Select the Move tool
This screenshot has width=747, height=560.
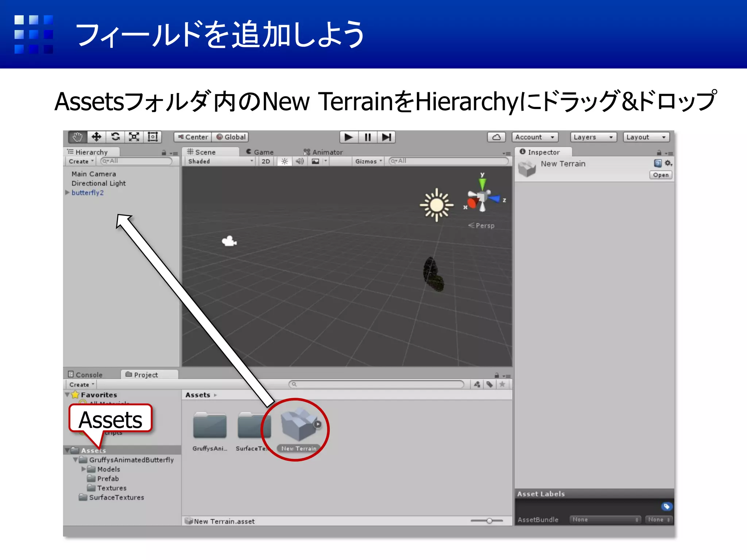click(x=96, y=137)
